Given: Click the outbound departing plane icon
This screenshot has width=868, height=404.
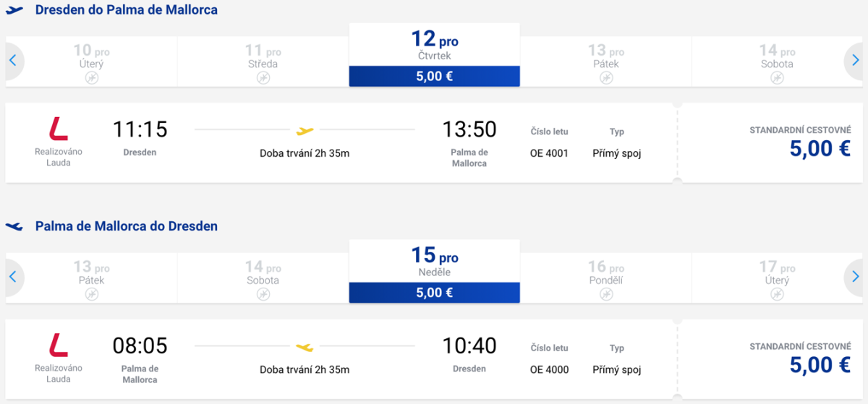Looking at the screenshot, I should click(x=14, y=10).
